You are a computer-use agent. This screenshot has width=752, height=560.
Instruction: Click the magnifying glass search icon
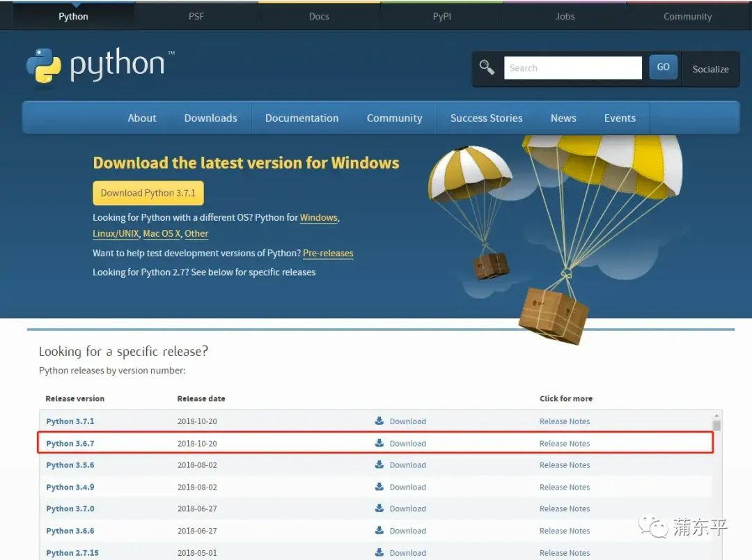(487, 68)
